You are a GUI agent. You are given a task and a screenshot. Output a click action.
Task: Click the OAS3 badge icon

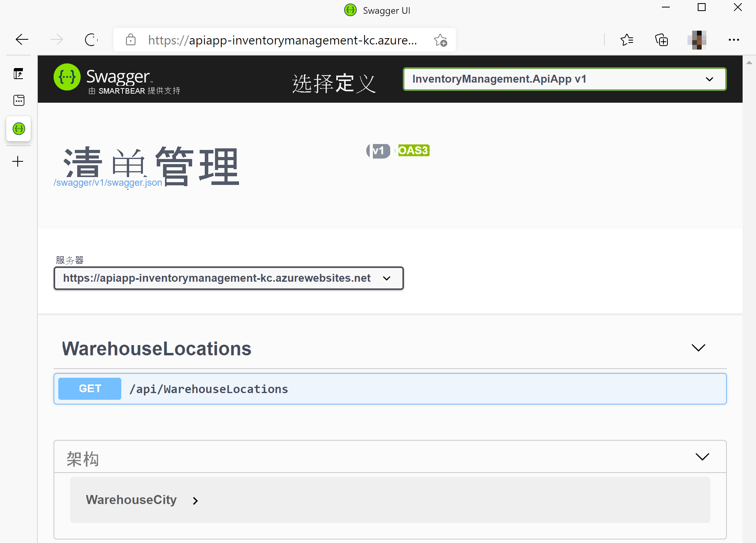tap(413, 151)
